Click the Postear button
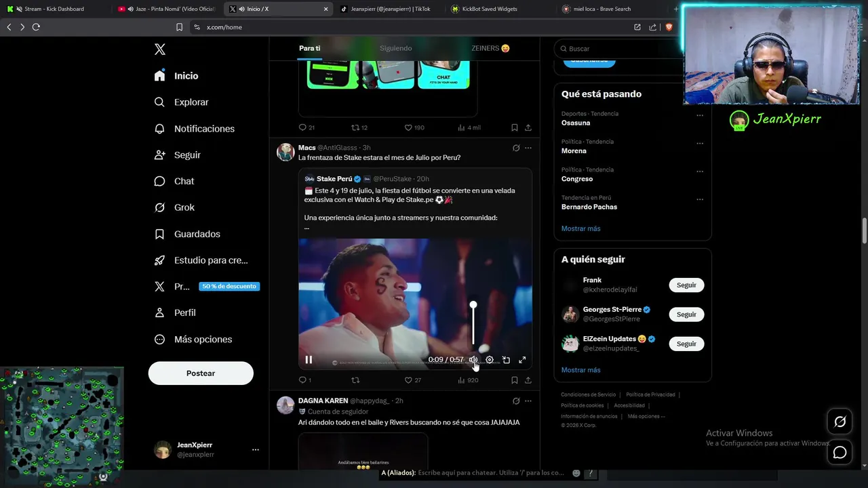868x488 pixels. 201,373
